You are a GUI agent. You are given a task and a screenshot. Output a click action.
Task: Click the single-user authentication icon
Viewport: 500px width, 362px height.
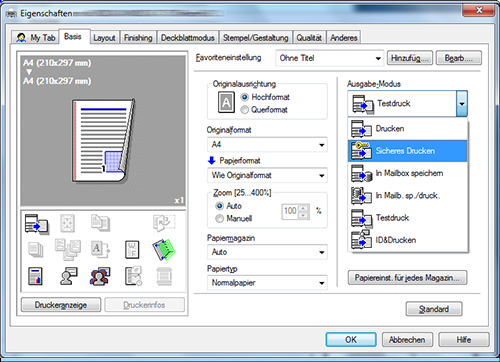click(69, 276)
